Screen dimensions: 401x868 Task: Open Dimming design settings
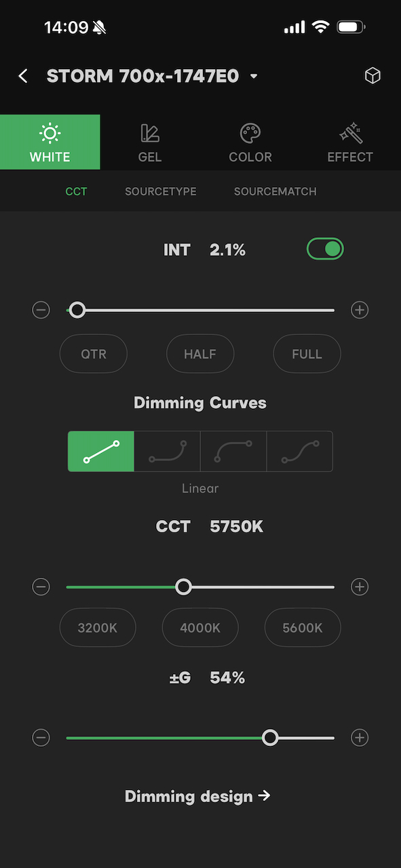(198, 796)
